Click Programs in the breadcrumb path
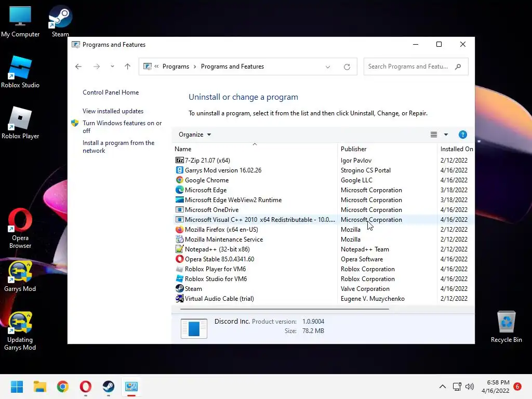 point(176,66)
